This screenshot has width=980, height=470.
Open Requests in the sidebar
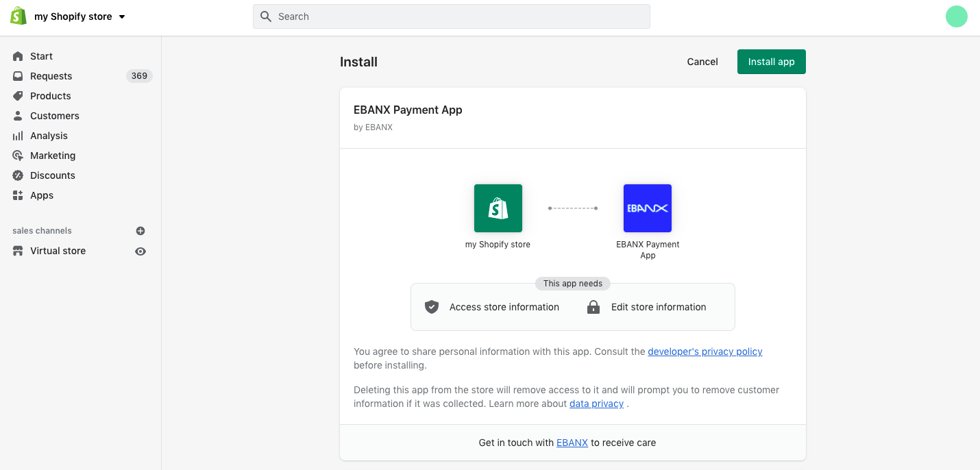click(51, 76)
